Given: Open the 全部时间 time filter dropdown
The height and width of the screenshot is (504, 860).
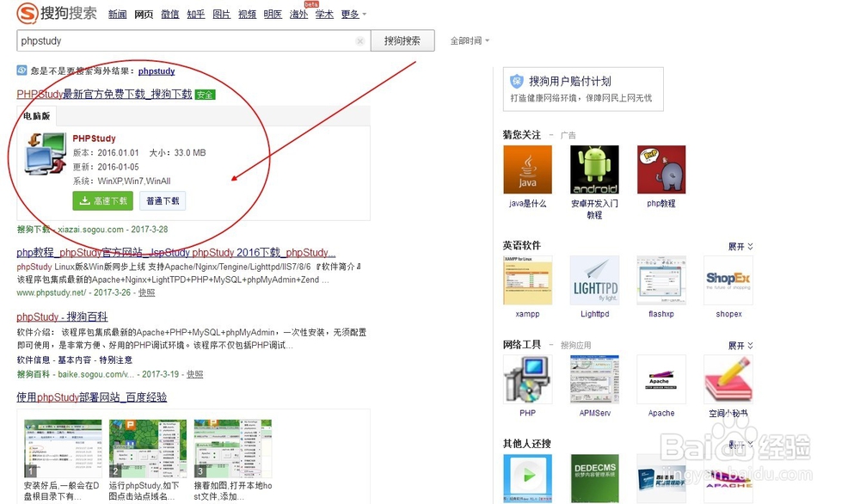Looking at the screenshot, I should pos(470,41).
